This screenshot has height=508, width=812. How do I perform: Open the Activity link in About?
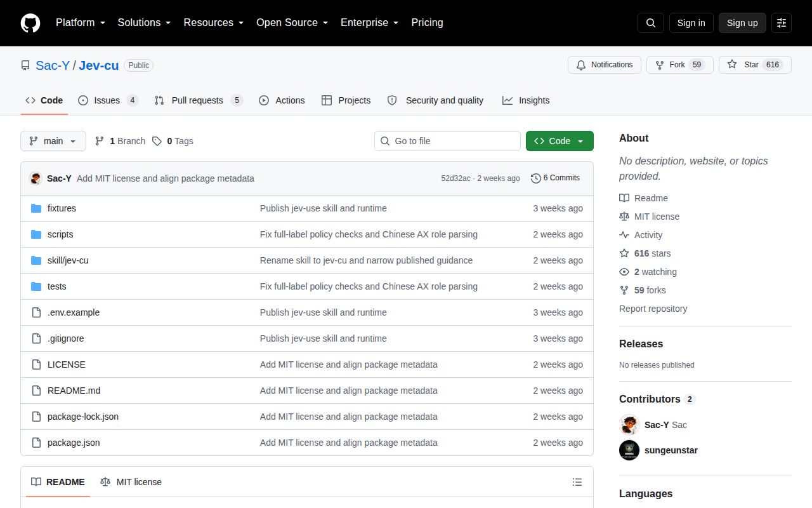click(641, 235)
